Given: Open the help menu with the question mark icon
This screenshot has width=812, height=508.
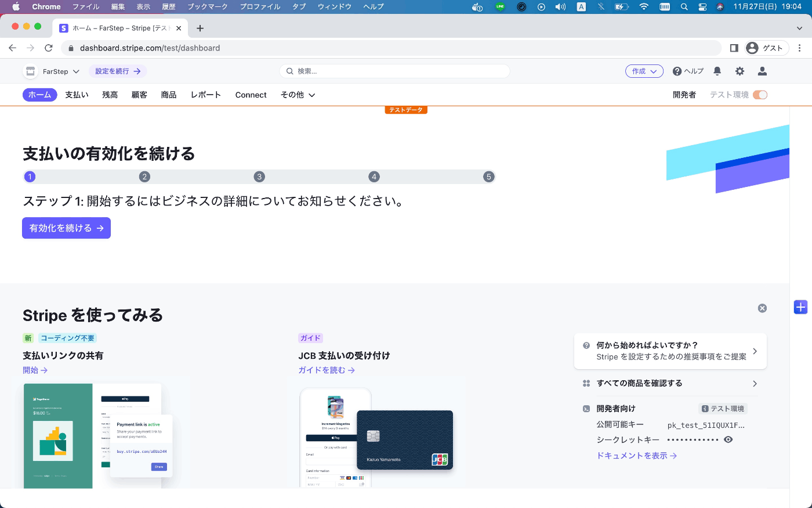Looking at the screenshot, I should 677,71.
